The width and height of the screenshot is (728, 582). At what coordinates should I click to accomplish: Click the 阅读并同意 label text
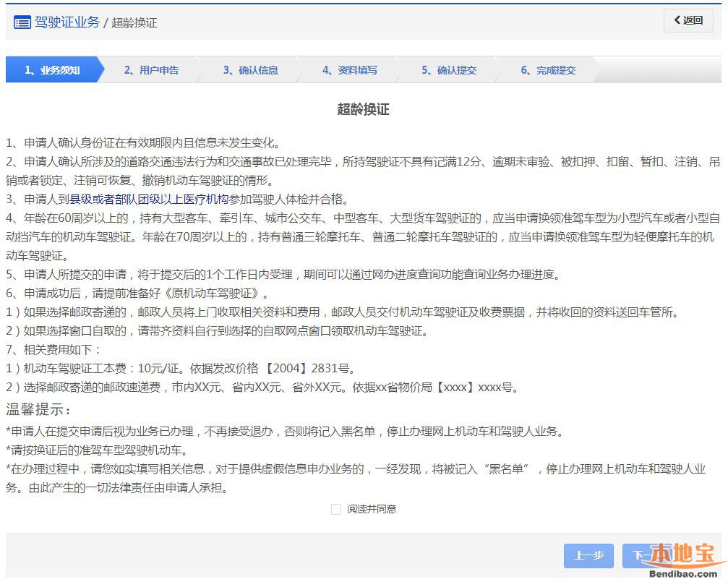click(371, 509)
